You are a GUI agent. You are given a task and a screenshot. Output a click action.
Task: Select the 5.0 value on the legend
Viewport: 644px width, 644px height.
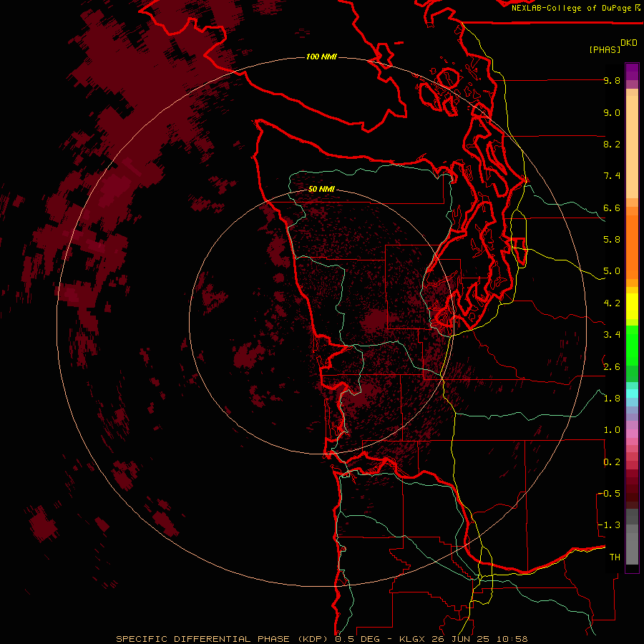tap(612, 271)
